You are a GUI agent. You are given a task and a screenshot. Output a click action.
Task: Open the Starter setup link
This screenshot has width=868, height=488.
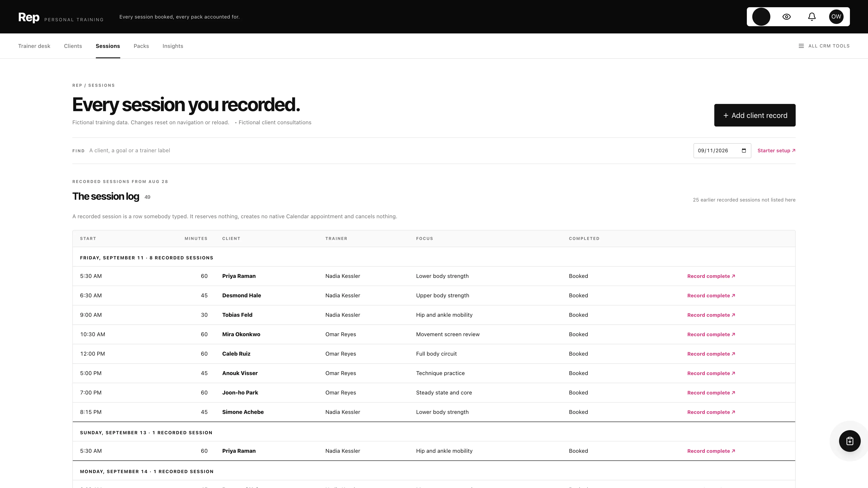pos(776,150)
